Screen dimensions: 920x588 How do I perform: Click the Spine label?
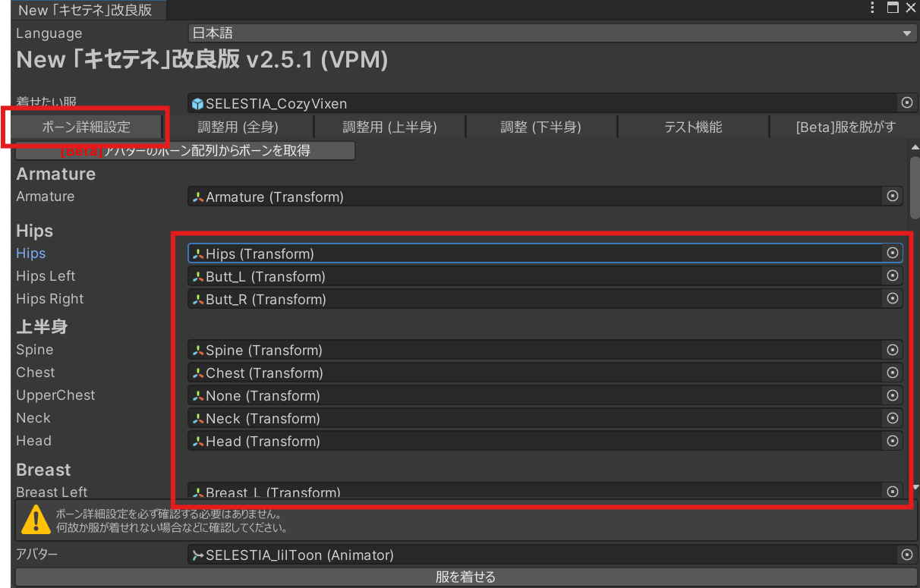point(35,350)
